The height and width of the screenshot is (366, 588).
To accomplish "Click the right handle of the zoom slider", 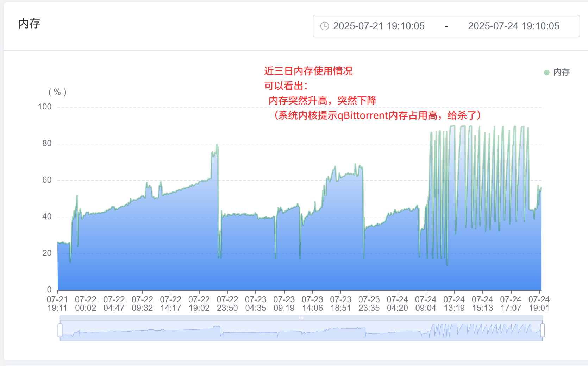I will [542, 330].
